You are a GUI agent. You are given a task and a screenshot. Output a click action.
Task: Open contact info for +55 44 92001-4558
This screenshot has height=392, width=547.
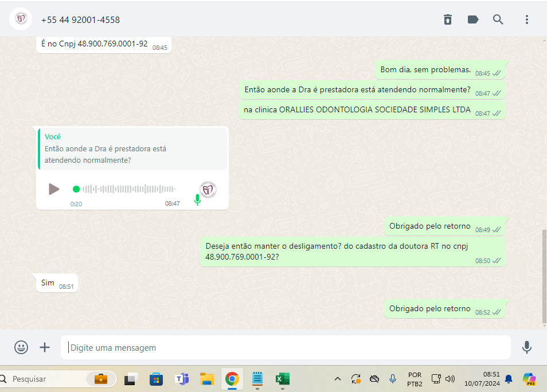80,20
